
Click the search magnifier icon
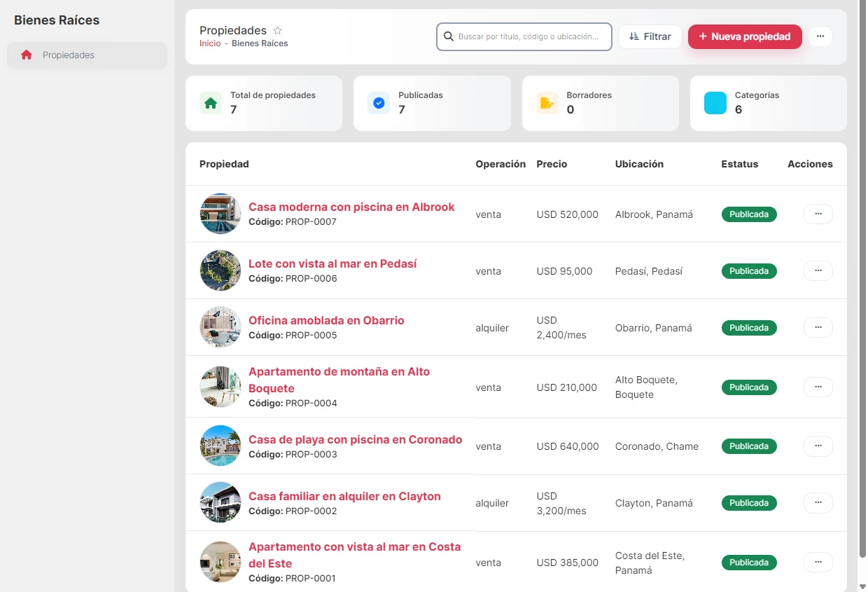pyautogui.click(x=449, y=36)
